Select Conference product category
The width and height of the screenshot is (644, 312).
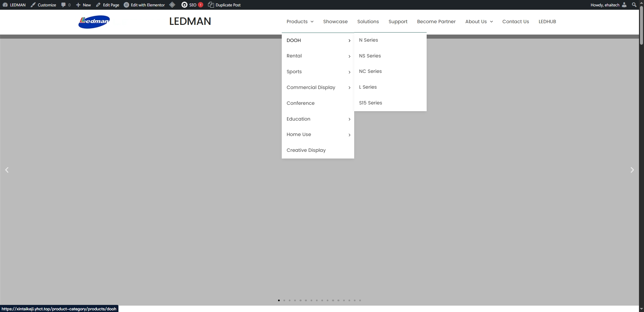(301, 103)
